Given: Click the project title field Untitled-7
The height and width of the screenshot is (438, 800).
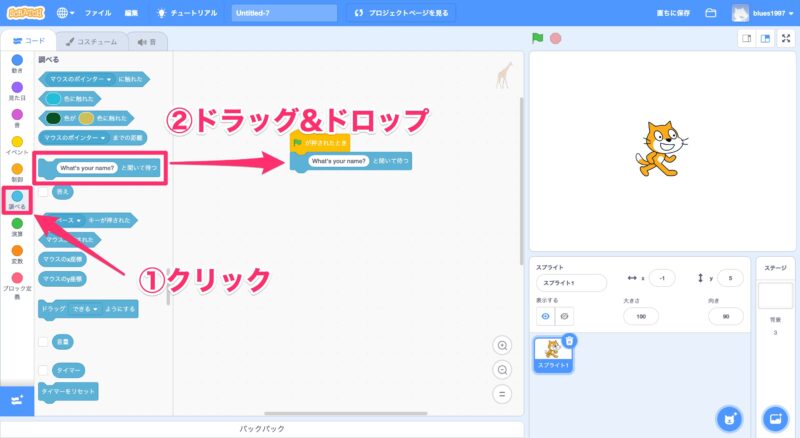Looking at the screenshot, I should tap(285, 13).
